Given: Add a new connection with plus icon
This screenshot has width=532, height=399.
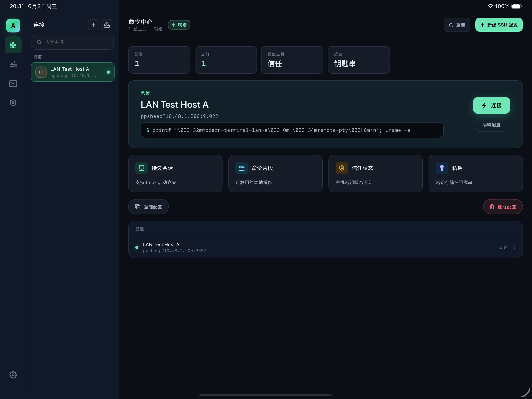Looking at the screenshot, I should 94,25.
